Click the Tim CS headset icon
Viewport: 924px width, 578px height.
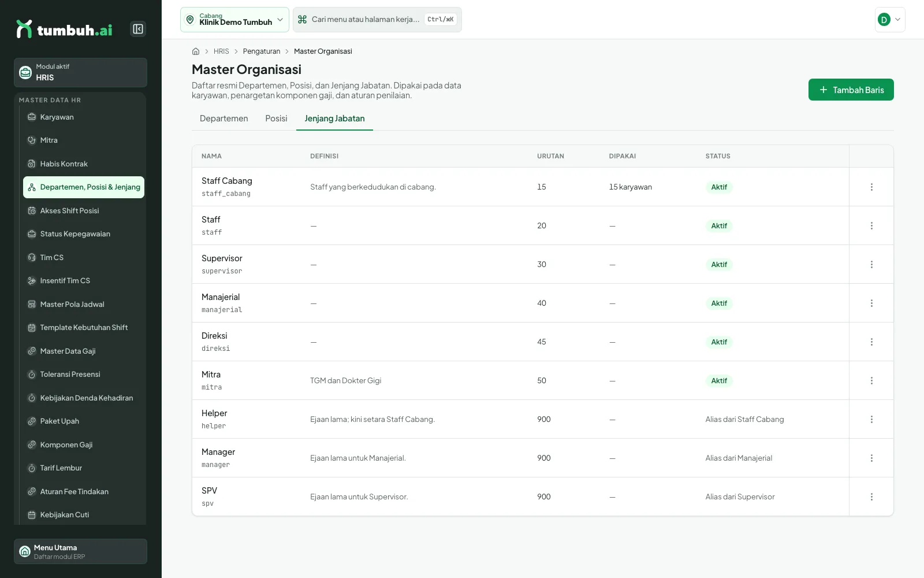32,258
